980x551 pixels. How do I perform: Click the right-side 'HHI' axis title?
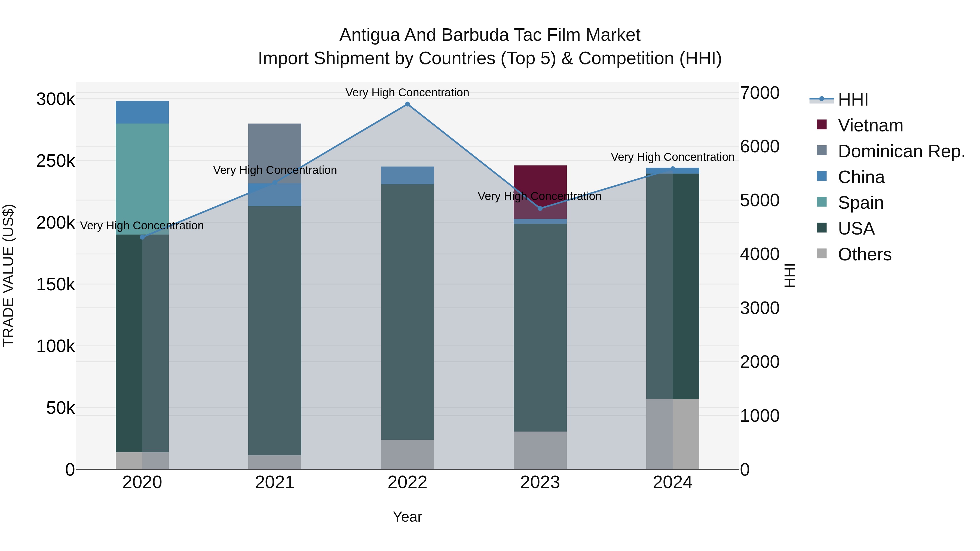790,275
